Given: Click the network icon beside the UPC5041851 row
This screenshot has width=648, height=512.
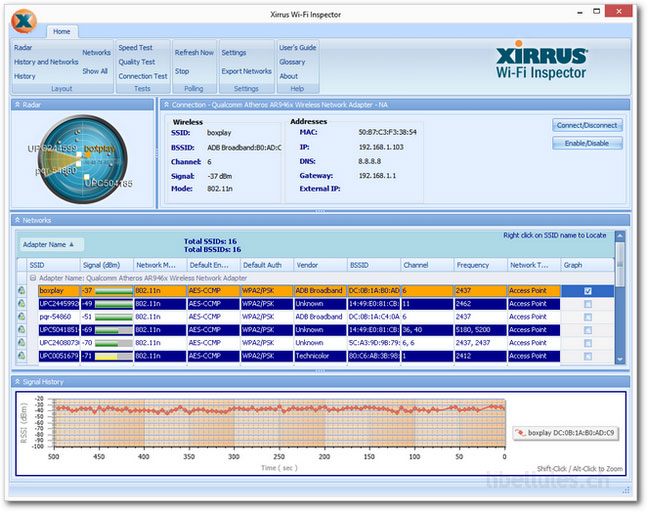Looking at the screenshot, I should (x=21, y=330).
